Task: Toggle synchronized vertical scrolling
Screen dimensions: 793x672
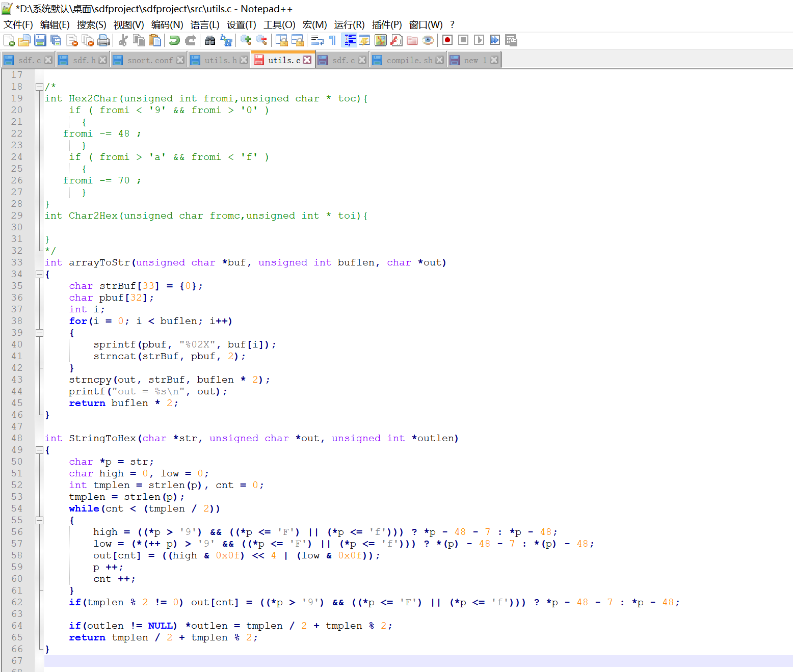Action: [x=281, y=40]
